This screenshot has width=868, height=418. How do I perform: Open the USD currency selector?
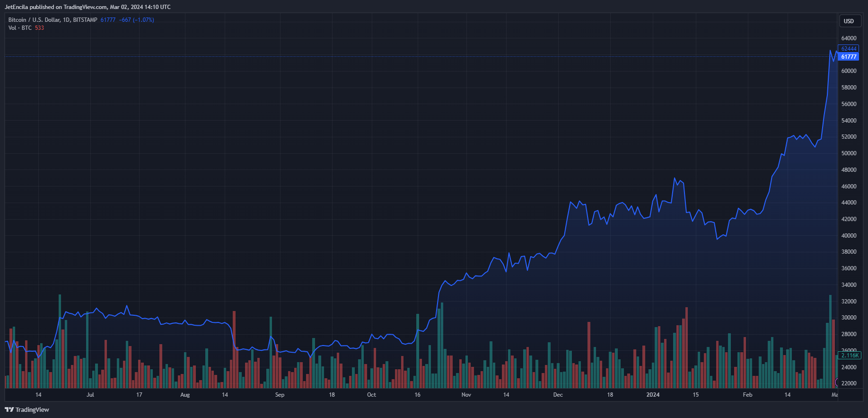point(849,21)
